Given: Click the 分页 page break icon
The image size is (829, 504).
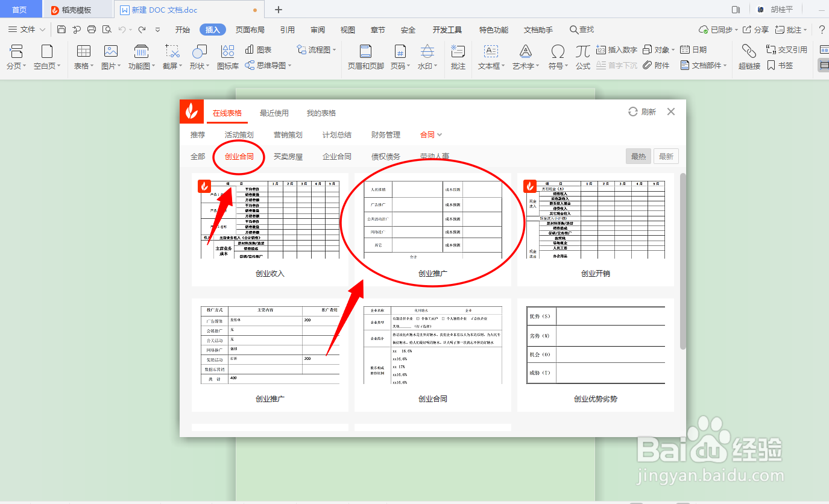Looking at the screenshot, I should (x=16, y=51).
